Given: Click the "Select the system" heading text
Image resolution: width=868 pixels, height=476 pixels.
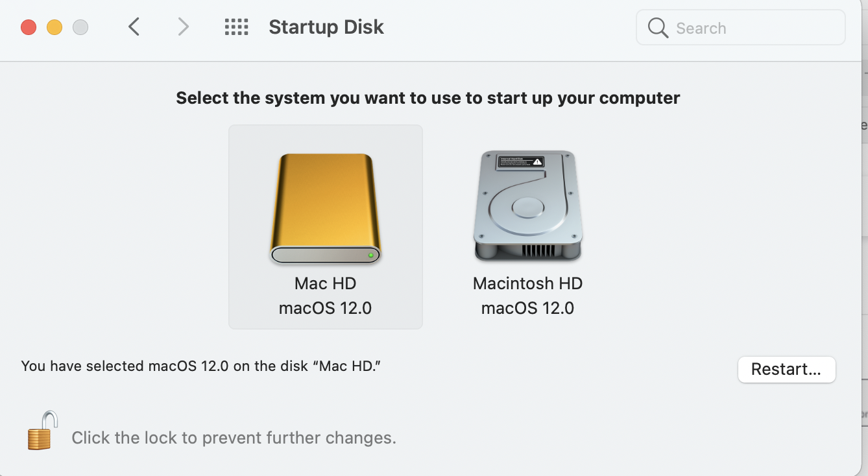Looking at the screenshot, I should [428, 98].
